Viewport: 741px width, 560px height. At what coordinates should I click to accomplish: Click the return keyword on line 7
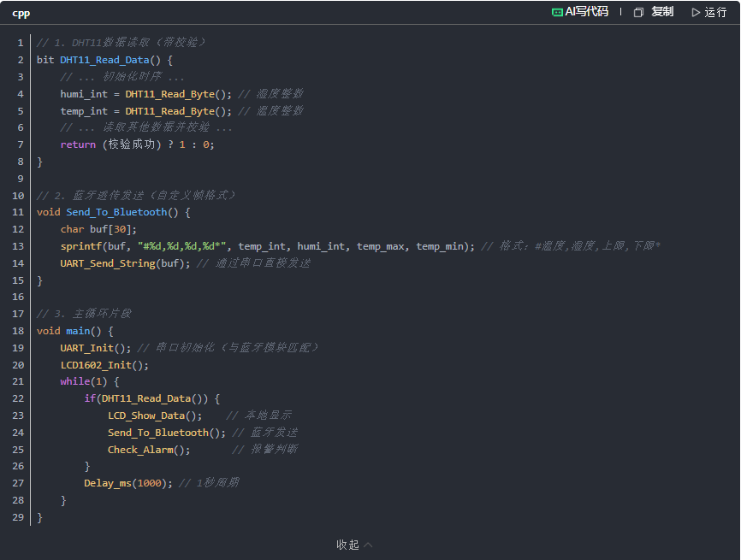(78, 144)
